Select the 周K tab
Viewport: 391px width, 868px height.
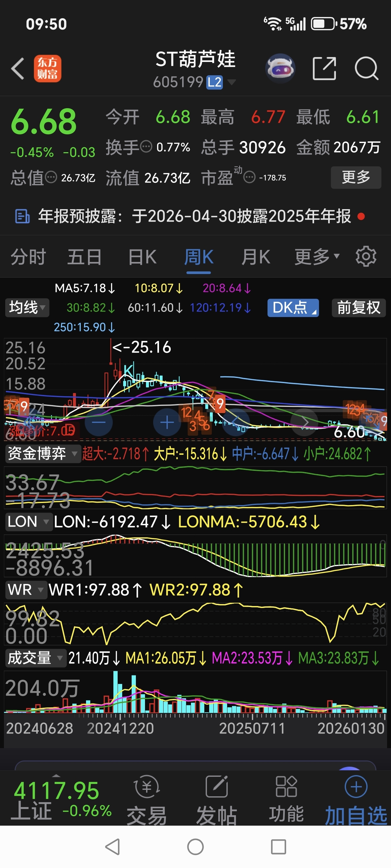(199, 257)
